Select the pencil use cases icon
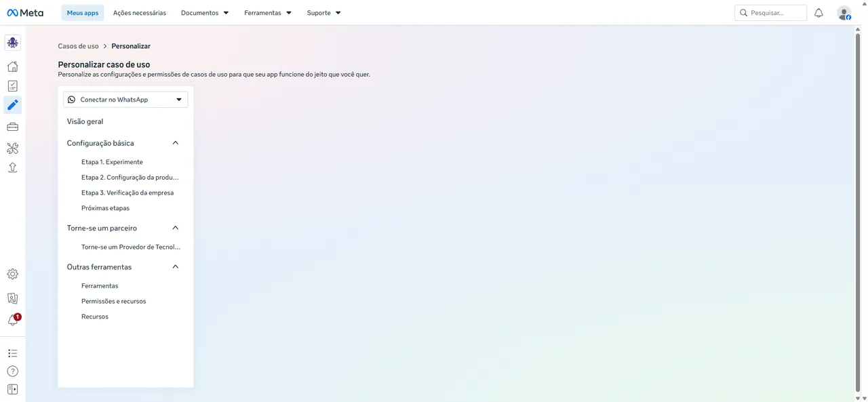 (12, 105)
